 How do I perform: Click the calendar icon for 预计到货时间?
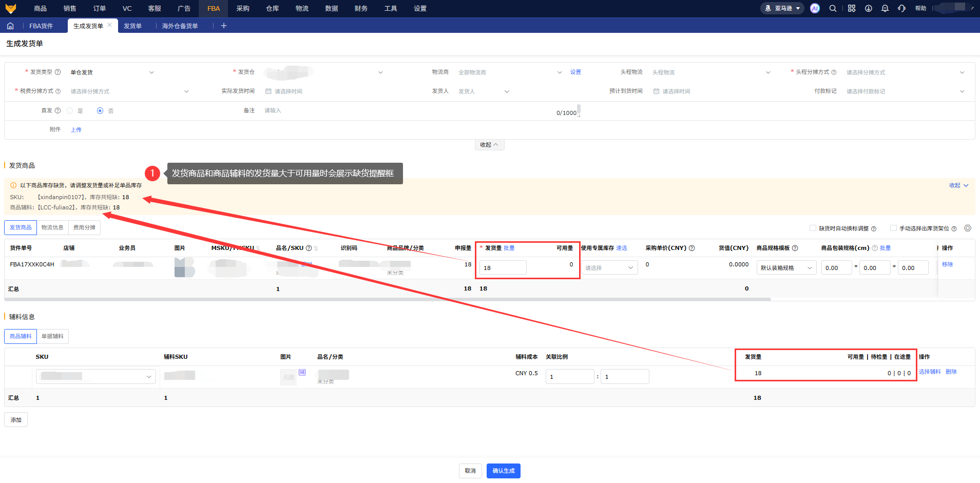click(x=657, y=91)
